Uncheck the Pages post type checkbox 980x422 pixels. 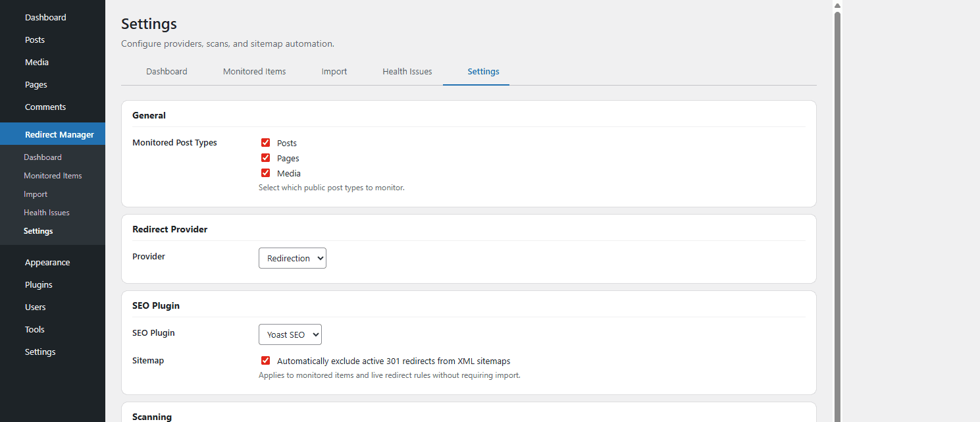tap(266, 157)
